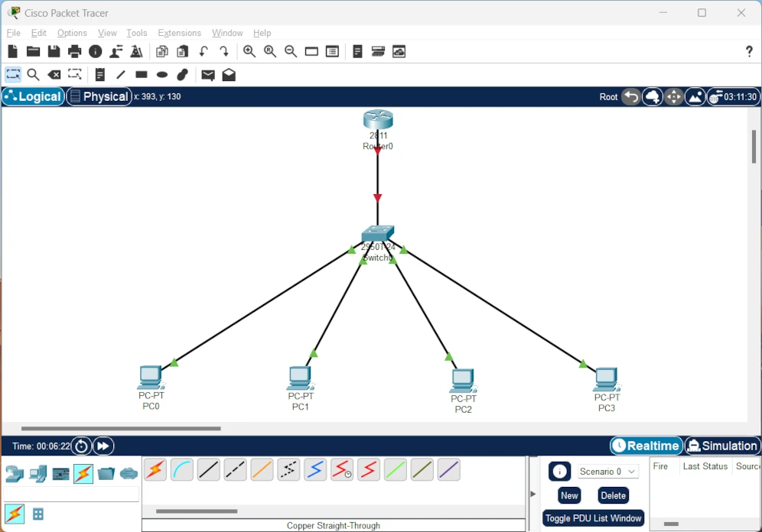
Task: Save the network with floppy disk icon
Action: click(x=54, y=51)
